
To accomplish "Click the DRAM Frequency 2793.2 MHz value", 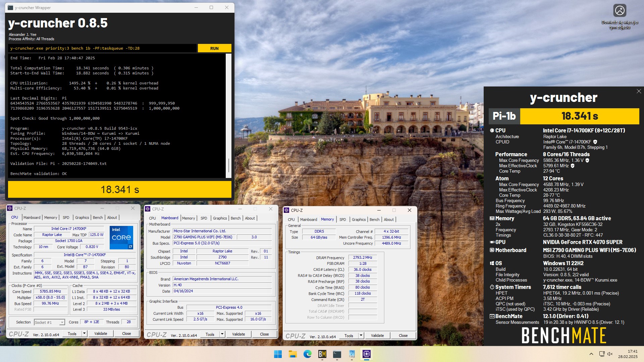I will (363, 257).
